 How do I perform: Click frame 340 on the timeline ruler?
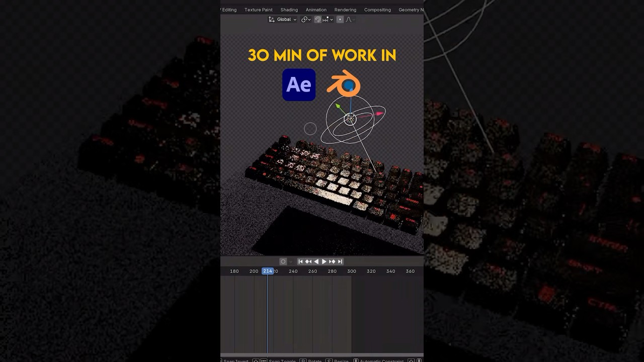[390, 271]
